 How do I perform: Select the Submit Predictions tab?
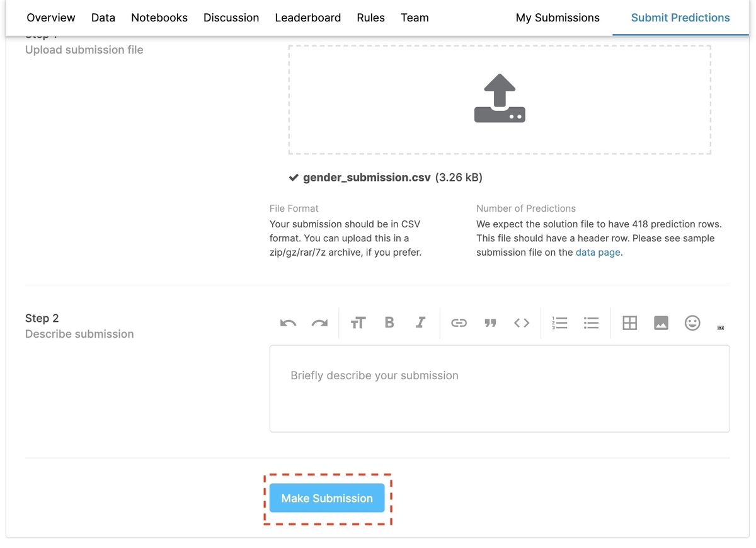coord(680,18)
